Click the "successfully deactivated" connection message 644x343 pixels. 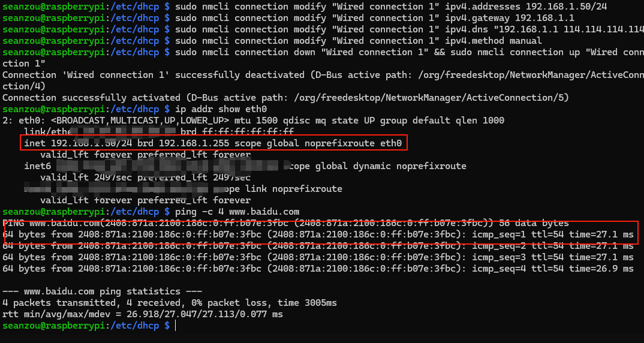tap(323, 80)
